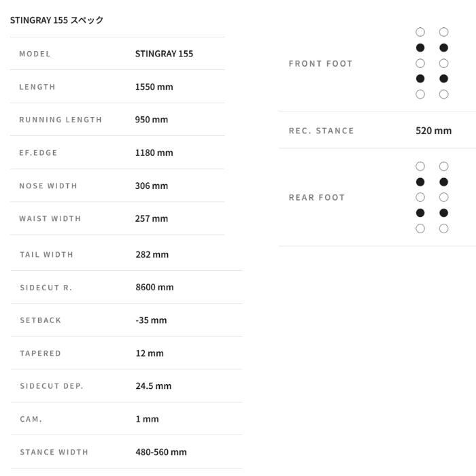476x476 pixels.
Task: Click top-right empty circle of REAR FOOT grid
Action: point(443,166)
